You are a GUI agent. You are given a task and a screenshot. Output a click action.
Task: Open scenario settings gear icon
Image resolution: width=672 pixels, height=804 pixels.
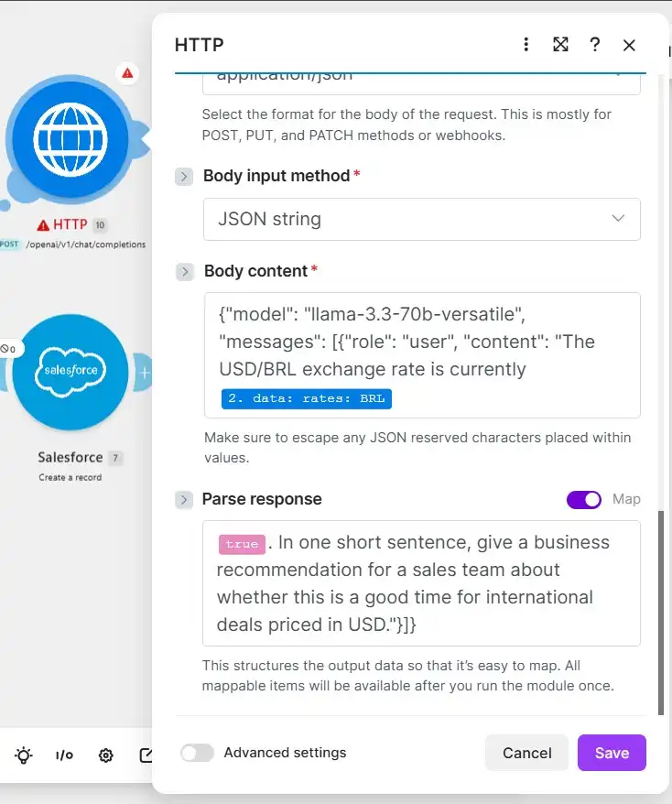tap(106, 755)
